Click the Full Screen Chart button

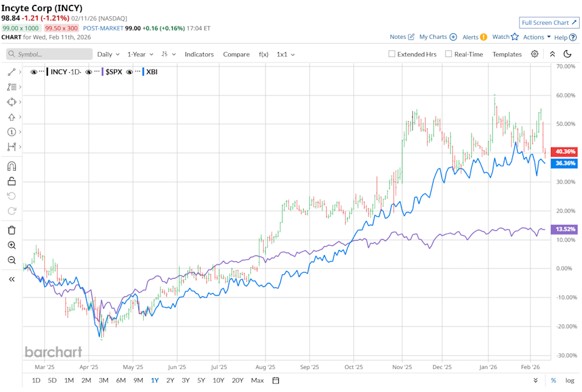pyautogui.click(x=549, y=22)
